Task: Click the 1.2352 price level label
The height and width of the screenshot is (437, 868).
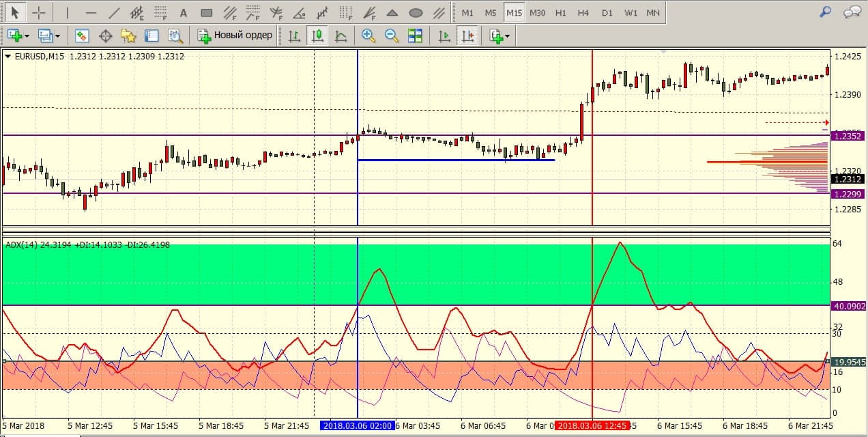Action: (x=848, y=136)
